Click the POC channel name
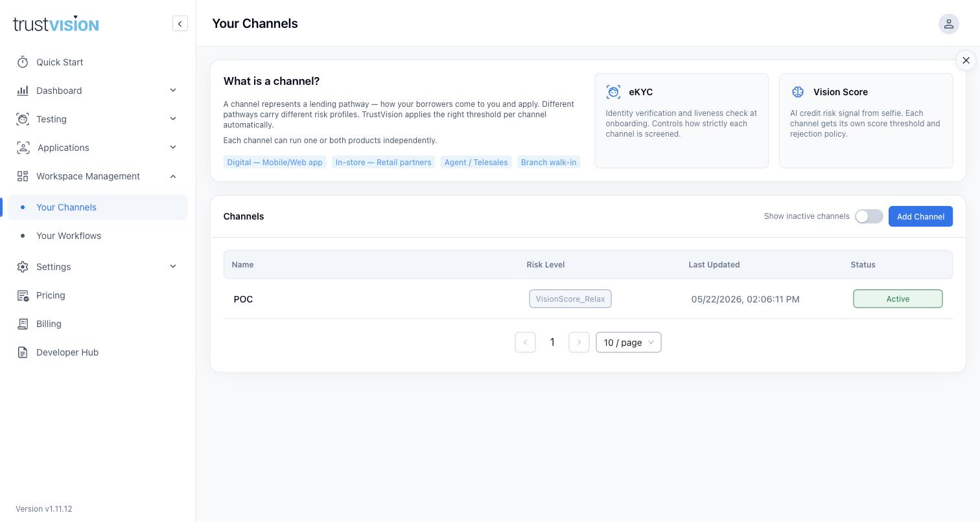The width and height of the screenshot is (980, 522). 243,299
